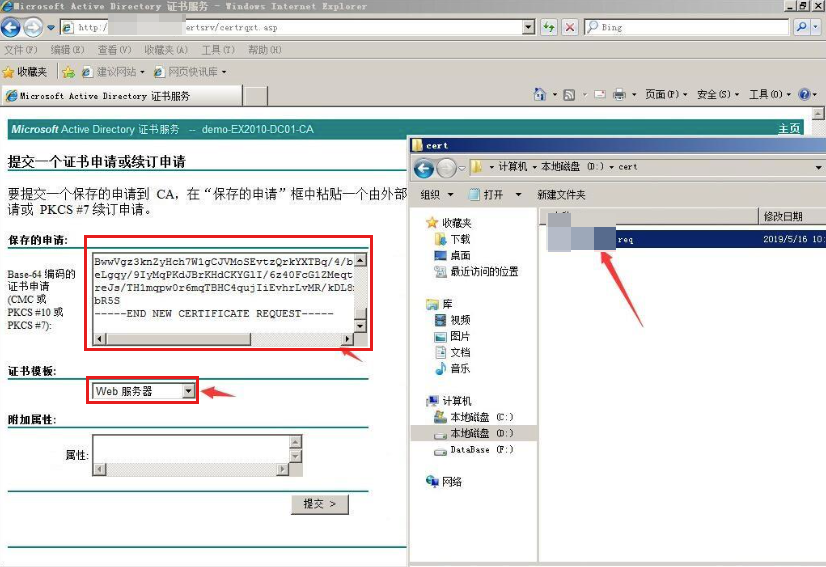Click the IE Forward navigation arrow

pos(33,27)
